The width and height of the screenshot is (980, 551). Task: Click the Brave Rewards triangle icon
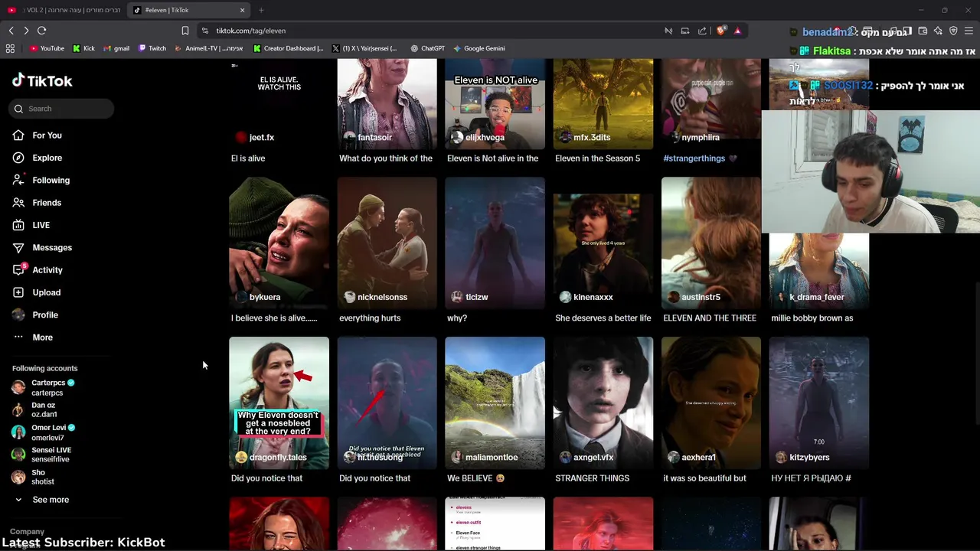click(x=737, y=31)
